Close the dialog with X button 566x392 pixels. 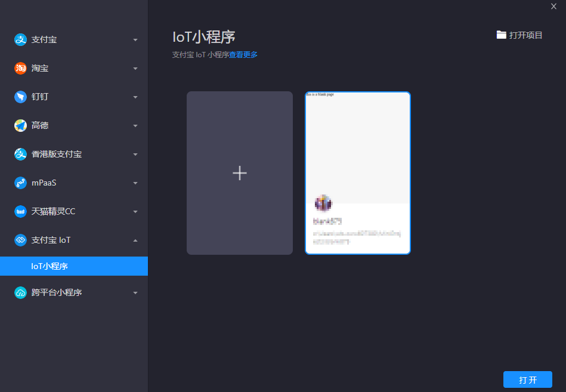coord(553,6)
